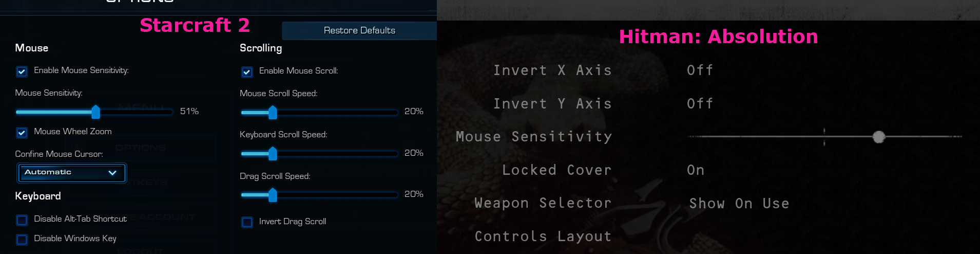The image size is (980, 254).
Task: Tick the Invert Drag Scroll checkbox
Action: point(247,222)
